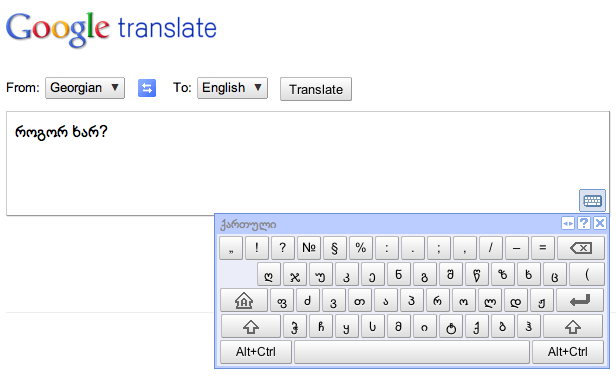Open the From language Georgian dropdown

(85, 88)
